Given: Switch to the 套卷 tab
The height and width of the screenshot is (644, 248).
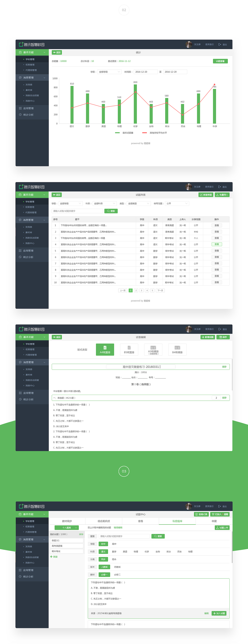Looking at the screenshot, I should pyautogui.click(x=140, y=521).
